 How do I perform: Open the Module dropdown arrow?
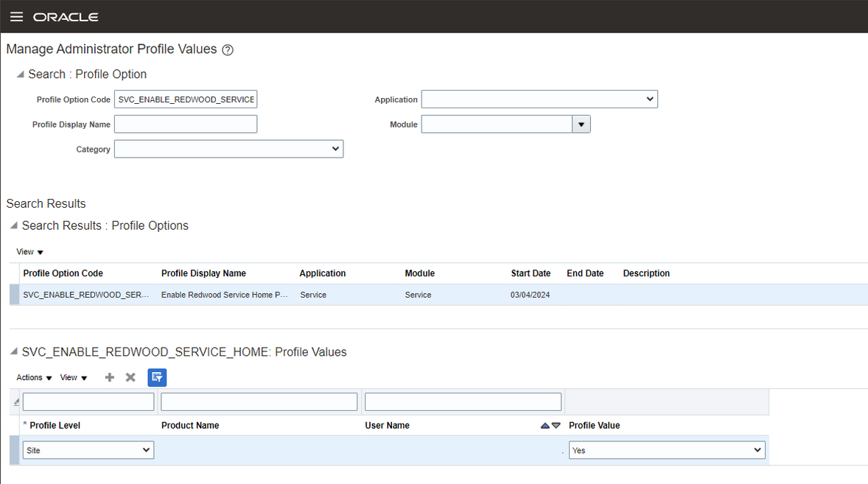(x=581, y=124)
